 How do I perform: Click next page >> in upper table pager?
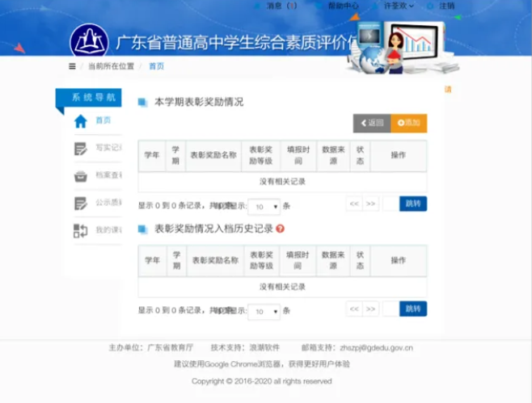tap(371, 204)
